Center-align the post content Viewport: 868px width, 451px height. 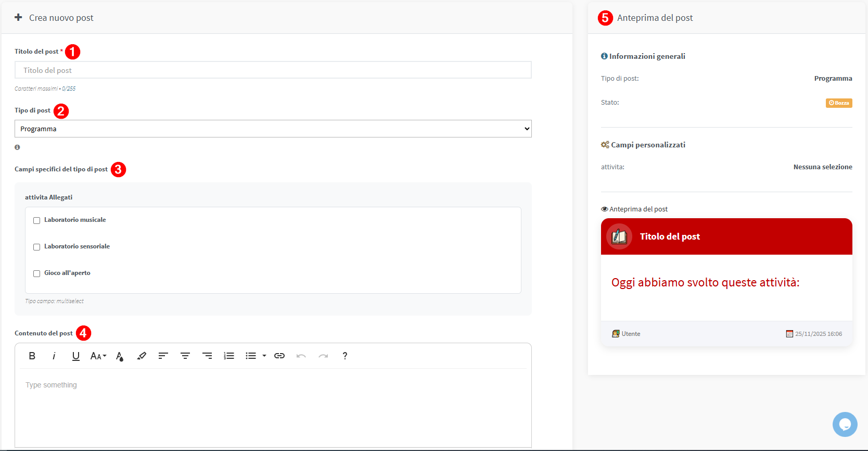[185, 356]
